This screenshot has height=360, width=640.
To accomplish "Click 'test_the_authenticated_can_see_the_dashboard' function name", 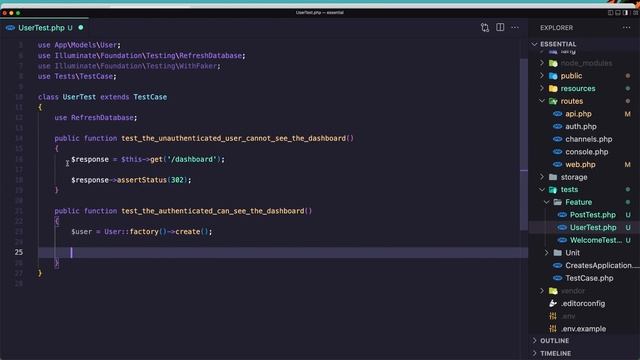I will 213,211.
